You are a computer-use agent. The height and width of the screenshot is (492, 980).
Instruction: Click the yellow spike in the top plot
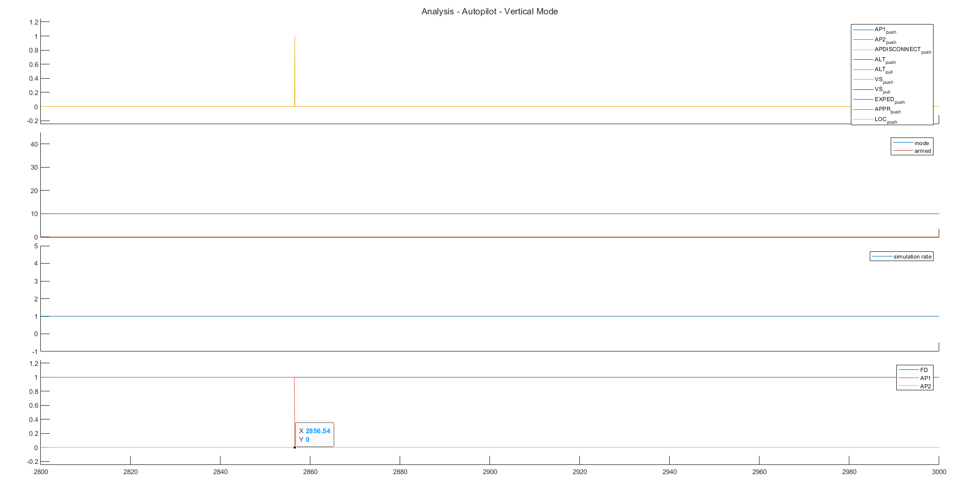point(295,71)
